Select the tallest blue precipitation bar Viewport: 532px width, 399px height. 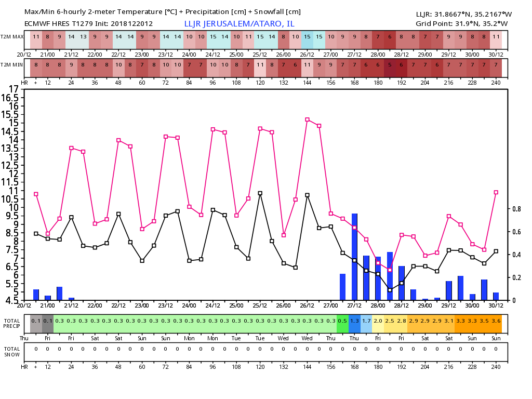pos(354,256)
